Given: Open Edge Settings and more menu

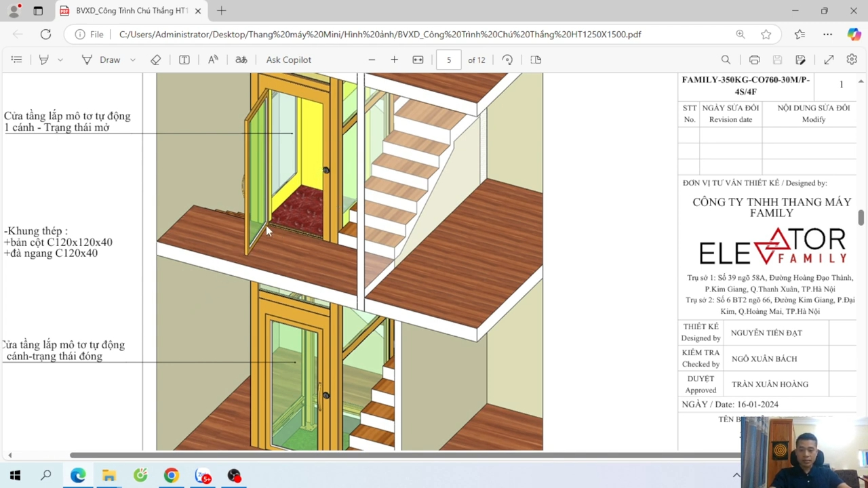Looking at the screenshot, I should pyautogui.click(x=827, y=34).
